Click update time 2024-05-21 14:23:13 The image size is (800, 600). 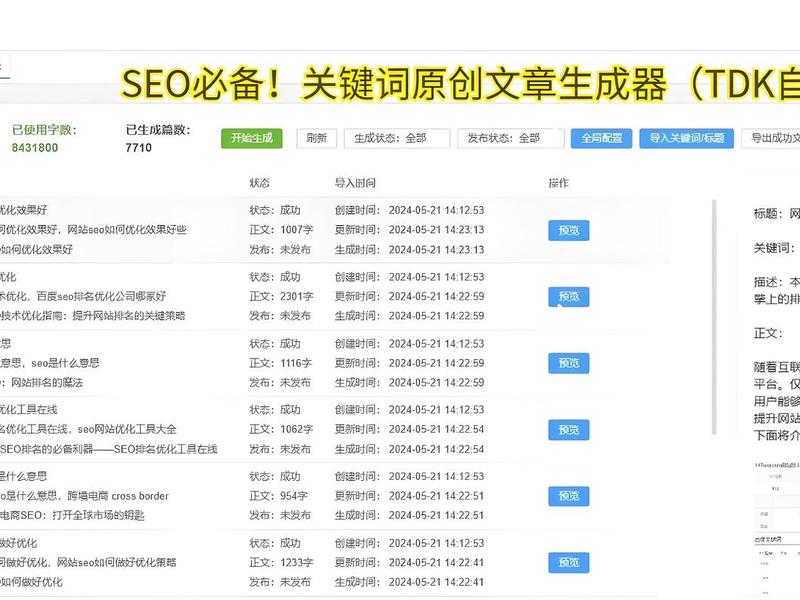coord(436,230)
